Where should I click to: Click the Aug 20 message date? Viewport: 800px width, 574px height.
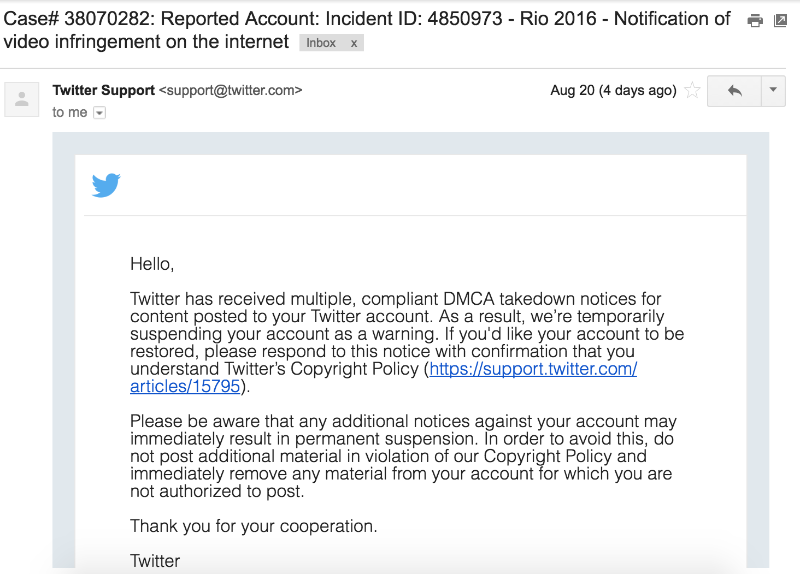[x=613, y=90]
